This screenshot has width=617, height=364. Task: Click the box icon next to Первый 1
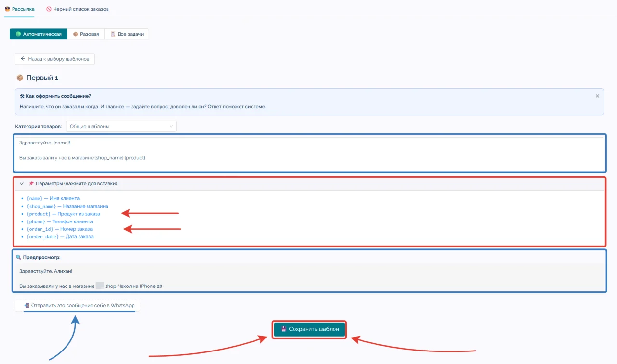click(20, 78)
